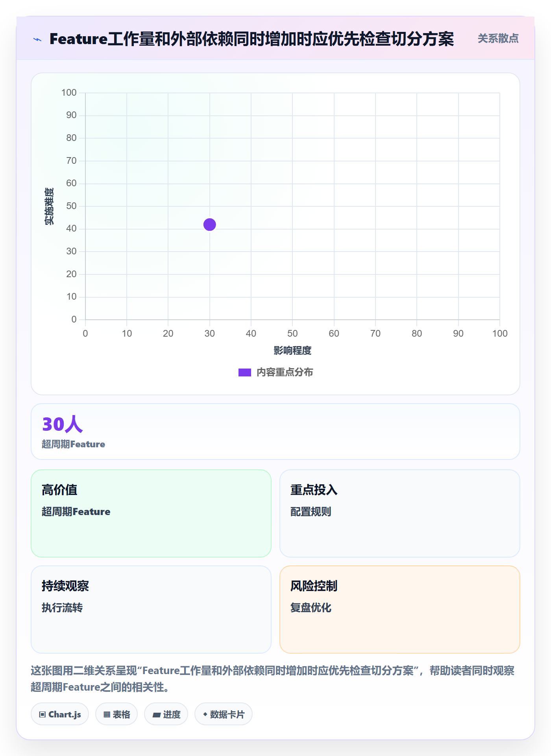Click the diamond icon in the 数据卡片 chip
The height and width of the screenshot is (756, 551).
(x=205, y=714)
